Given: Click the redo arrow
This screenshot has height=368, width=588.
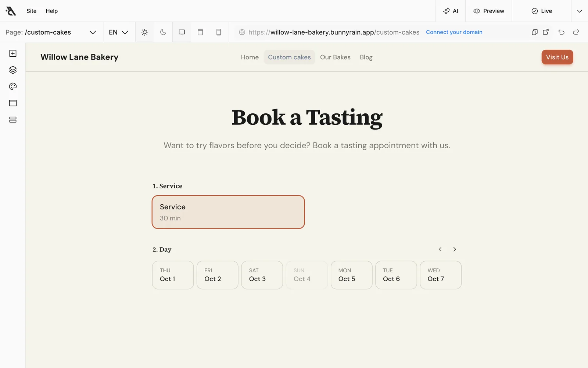Looking at the screenshot, I should coord(576,32).
